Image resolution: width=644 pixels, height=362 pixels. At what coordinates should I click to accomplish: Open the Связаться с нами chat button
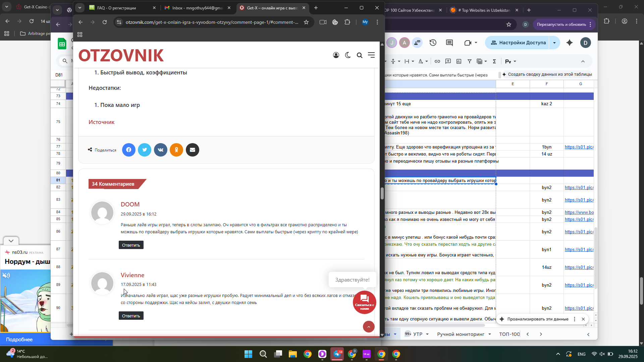[365, 302]
